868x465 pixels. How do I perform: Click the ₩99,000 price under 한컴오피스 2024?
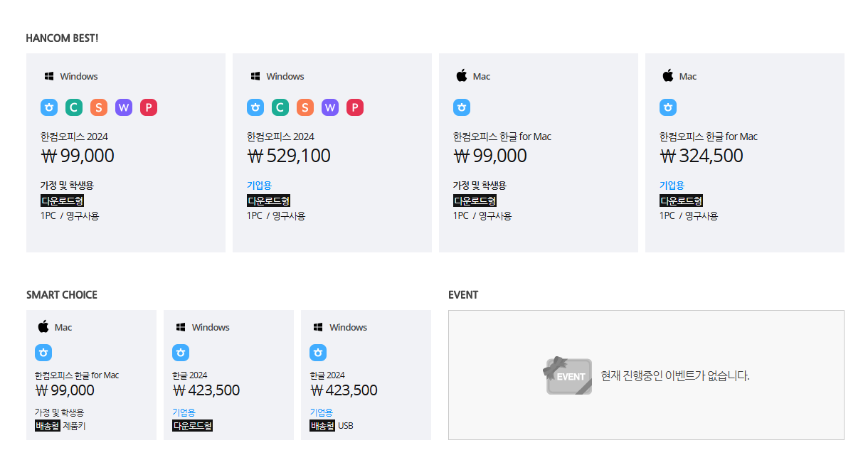[x=78, y=156]
